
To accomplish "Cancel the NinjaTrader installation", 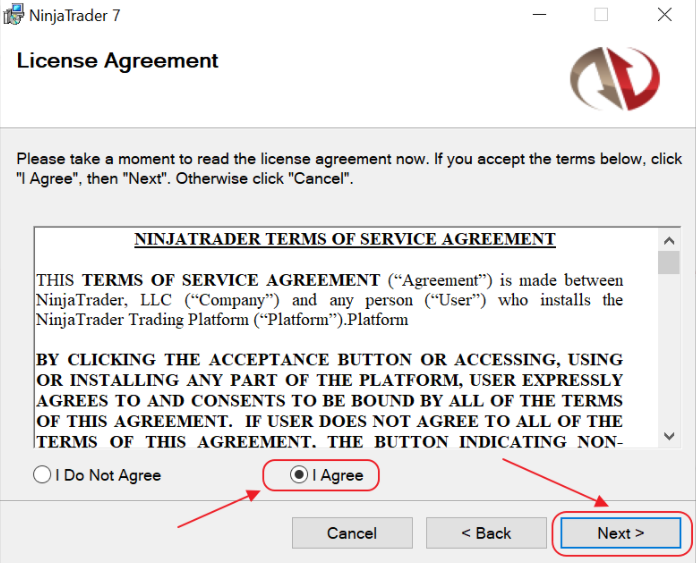I will 352,533.
